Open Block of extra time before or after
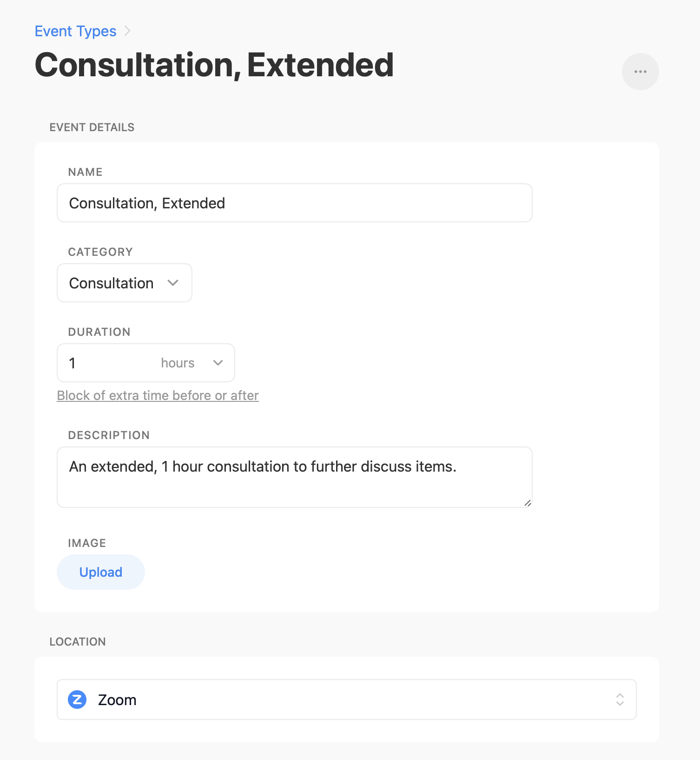700x760 pixels. tap(158, 395)
